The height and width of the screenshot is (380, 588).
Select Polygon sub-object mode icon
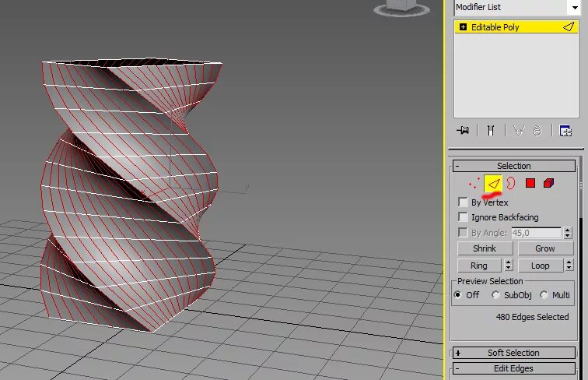coord(530,183)
